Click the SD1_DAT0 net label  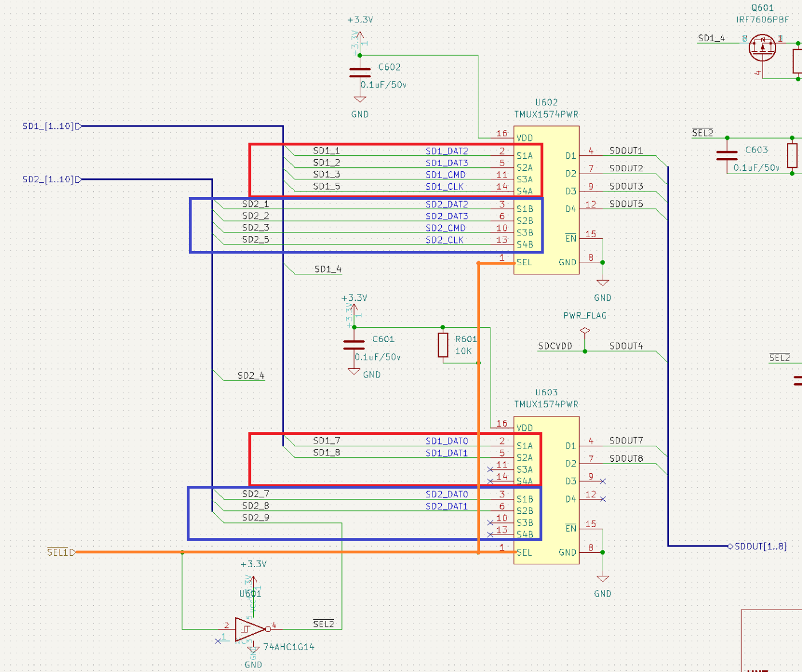tap(447, 441)
